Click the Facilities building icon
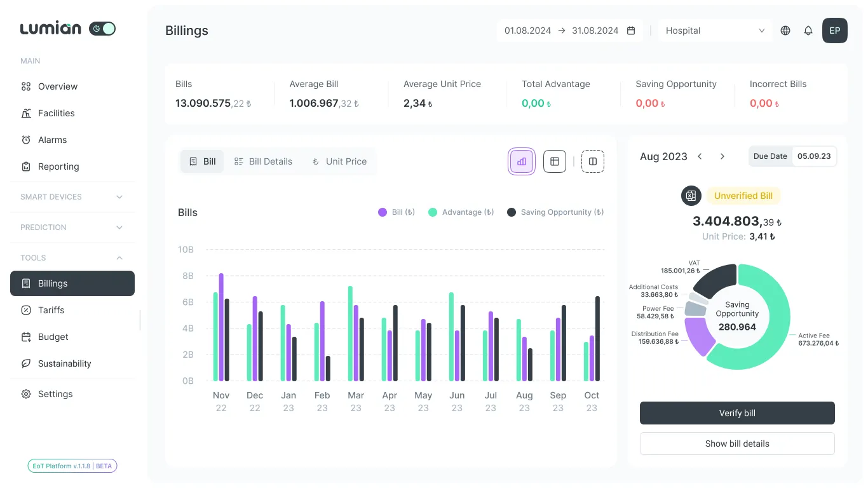 26,113
